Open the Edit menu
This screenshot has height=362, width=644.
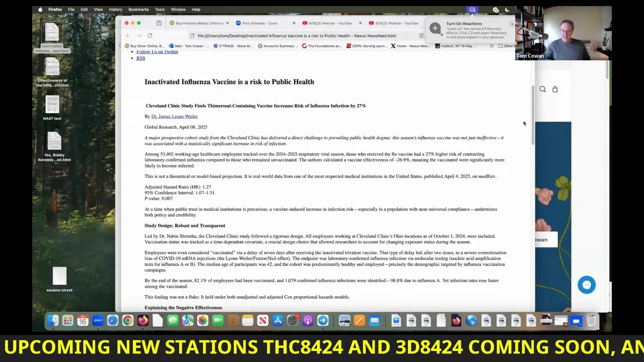(x=84, y=10)
